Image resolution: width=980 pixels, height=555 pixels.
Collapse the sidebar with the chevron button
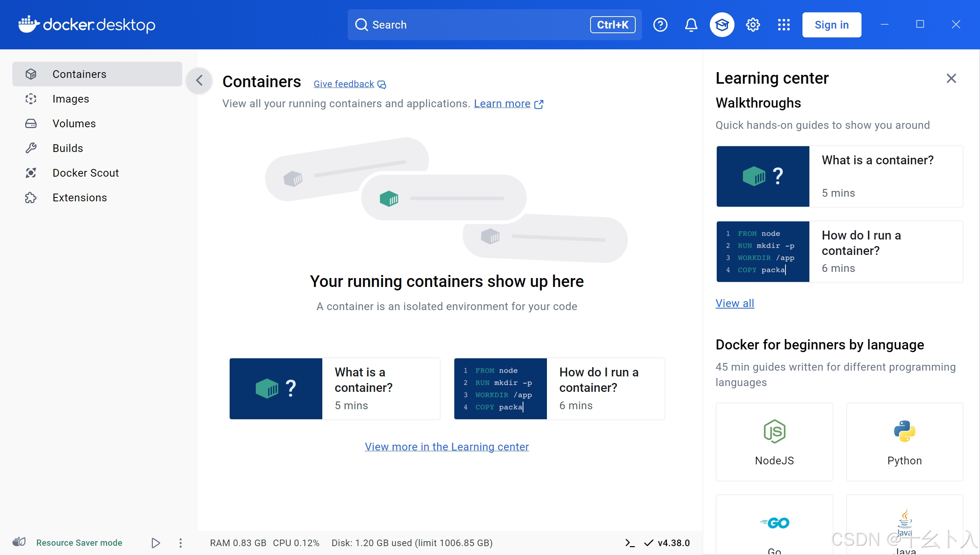pos(199,80)
